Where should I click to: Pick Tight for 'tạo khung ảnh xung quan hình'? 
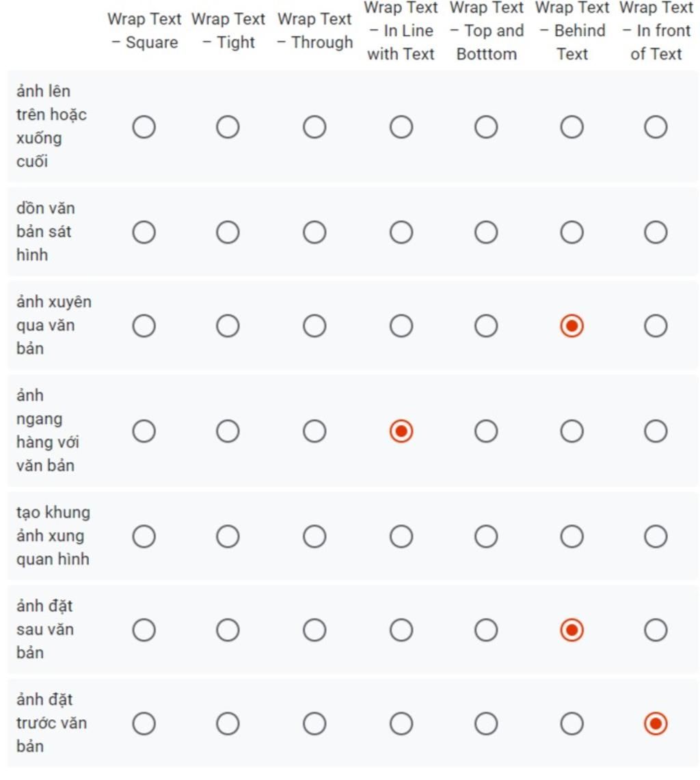(x=228, y=536)
